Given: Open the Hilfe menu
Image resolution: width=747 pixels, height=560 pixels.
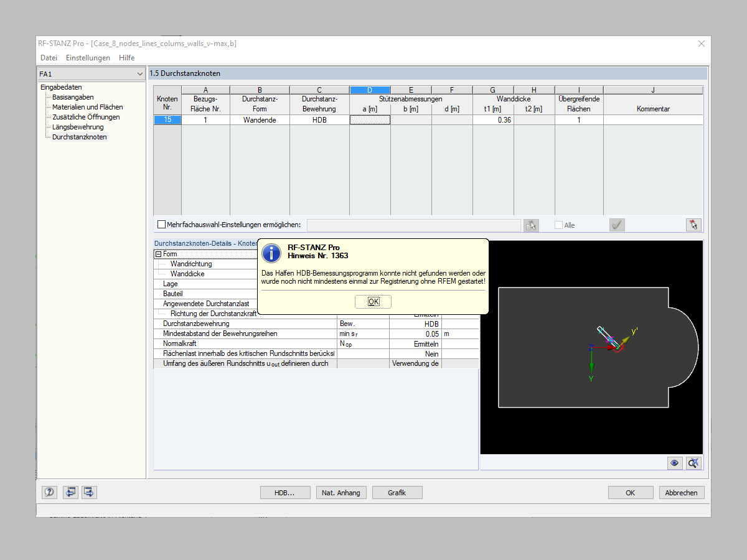Looking at the screenshot, I should (x=126, y=58).
